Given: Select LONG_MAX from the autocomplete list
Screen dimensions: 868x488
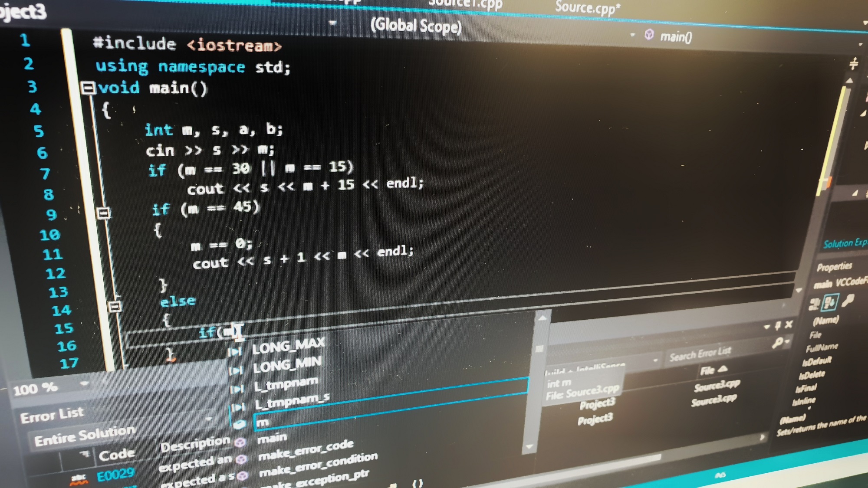Looking at the screenshot, I should (288, 346).
